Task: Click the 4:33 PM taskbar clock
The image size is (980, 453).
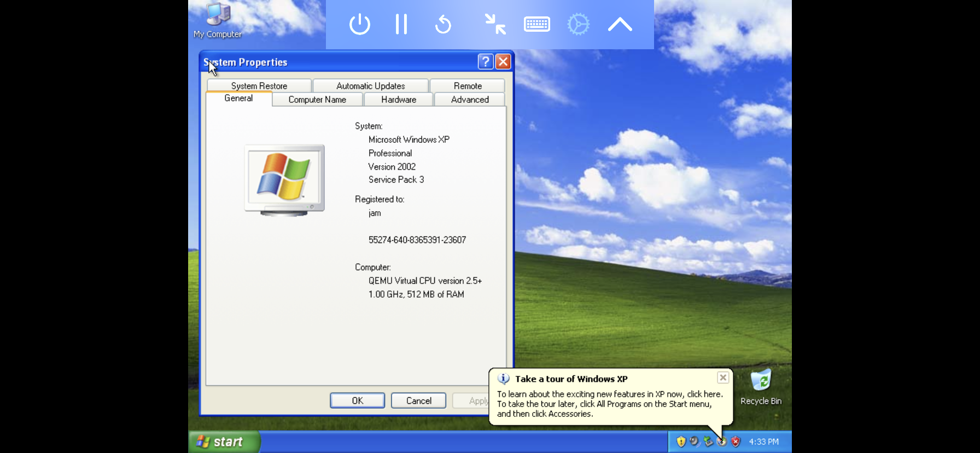Action: [x=763, y=442]
